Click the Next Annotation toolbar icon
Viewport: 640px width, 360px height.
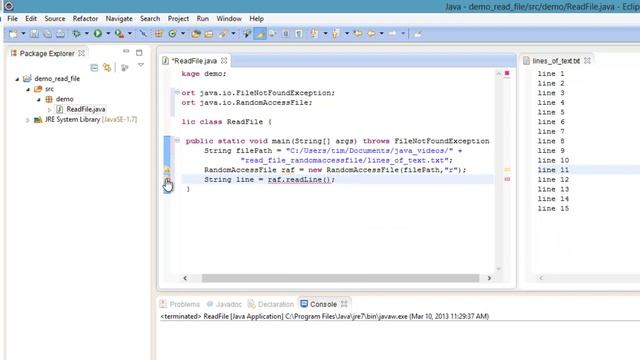[314, 34]
